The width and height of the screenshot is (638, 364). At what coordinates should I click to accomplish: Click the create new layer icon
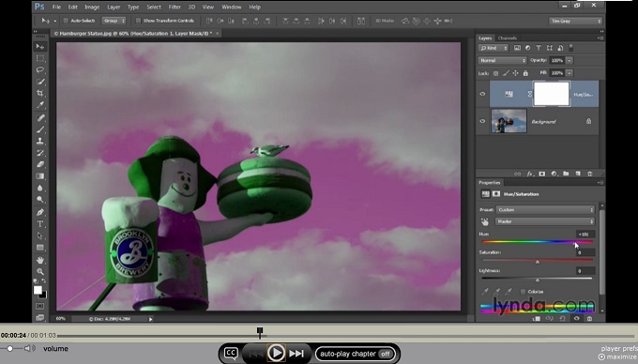(578, 174)
